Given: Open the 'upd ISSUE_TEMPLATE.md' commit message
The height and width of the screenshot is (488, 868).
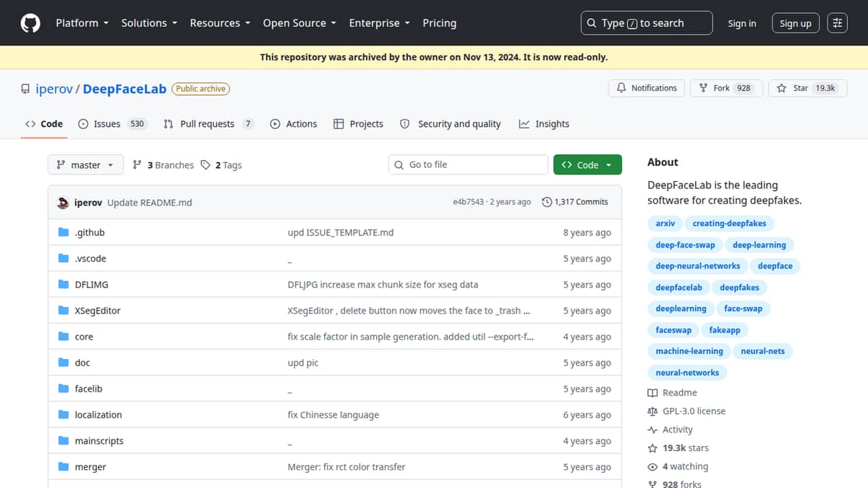Looking at the screenshot, I should [x=341, y=232].
